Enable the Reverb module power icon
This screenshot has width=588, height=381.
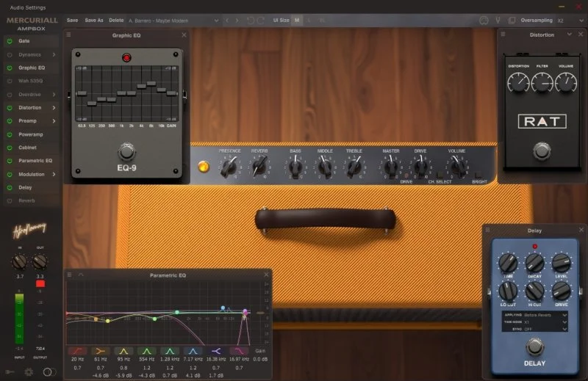click(10, 201)
